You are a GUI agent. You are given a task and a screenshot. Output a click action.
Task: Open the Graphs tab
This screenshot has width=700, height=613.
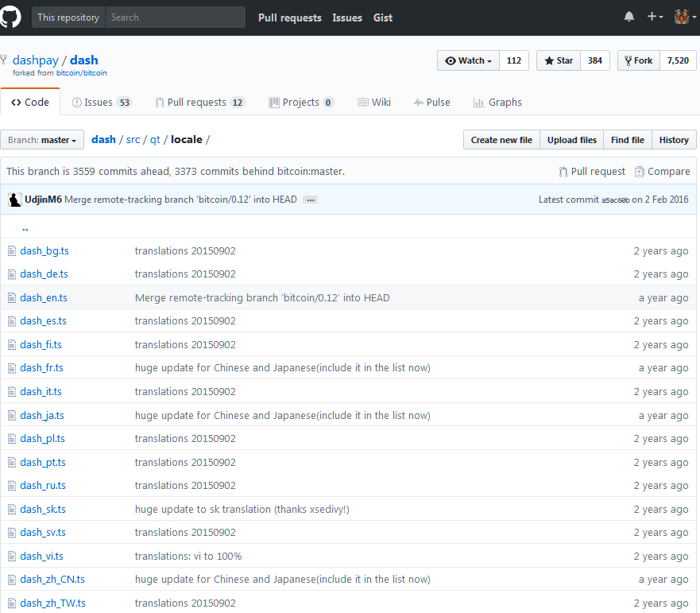497,103
